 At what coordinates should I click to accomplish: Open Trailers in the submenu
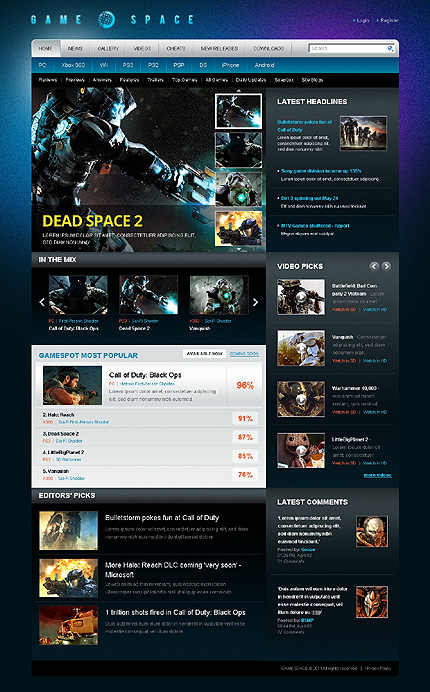coord(155,80)
